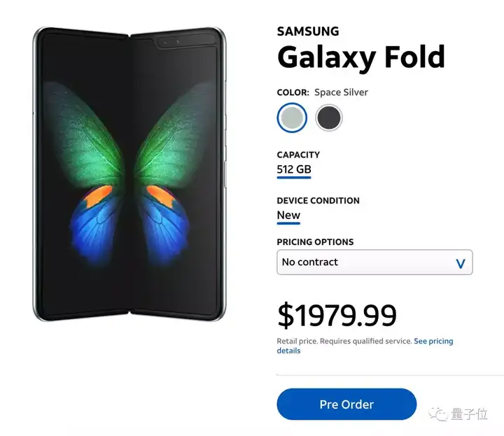Image resolution: width=504 pixels, height=436 pixels.
Task: Select the 512 GB capacity option
Action: click(294, 169)
